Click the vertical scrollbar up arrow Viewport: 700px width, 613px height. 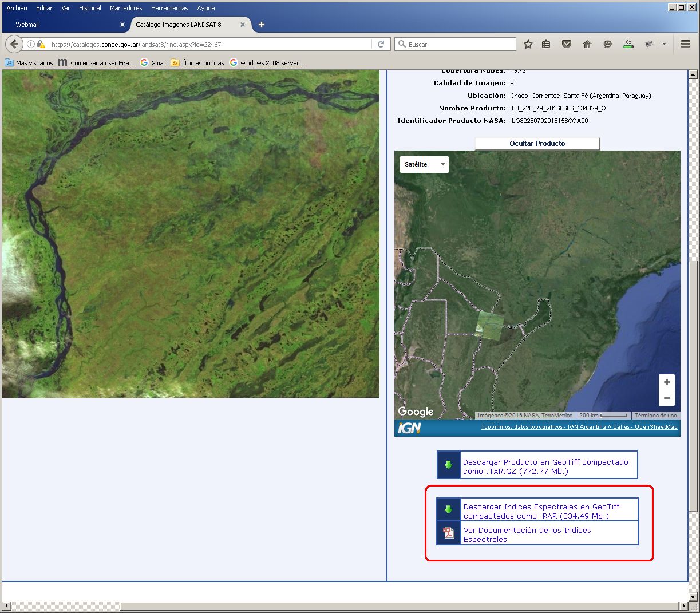click(693, 74)
